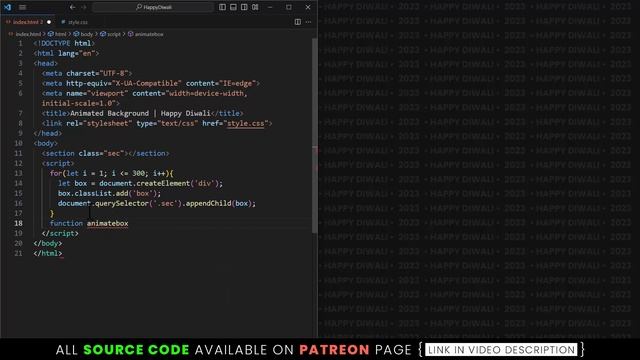Select body in the breadcrumb
The width and height of the screenshot is (640, 360).
pyautogui.click(x=83, y=34)
